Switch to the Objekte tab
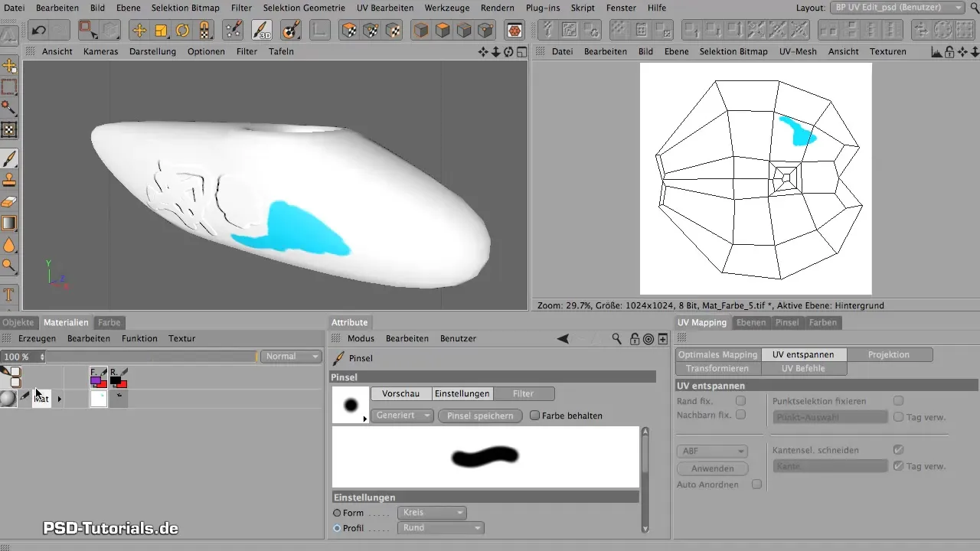The image size is (980, 551). (x=18, y=322)
